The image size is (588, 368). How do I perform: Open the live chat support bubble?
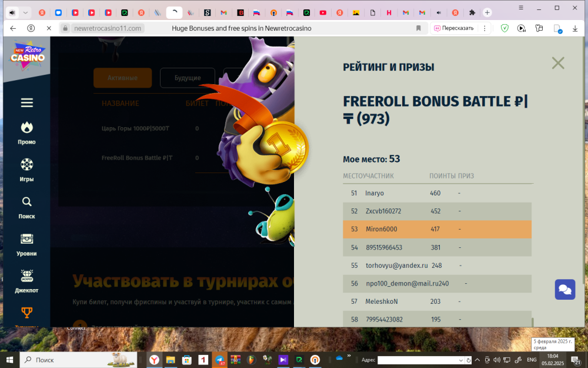564,289
